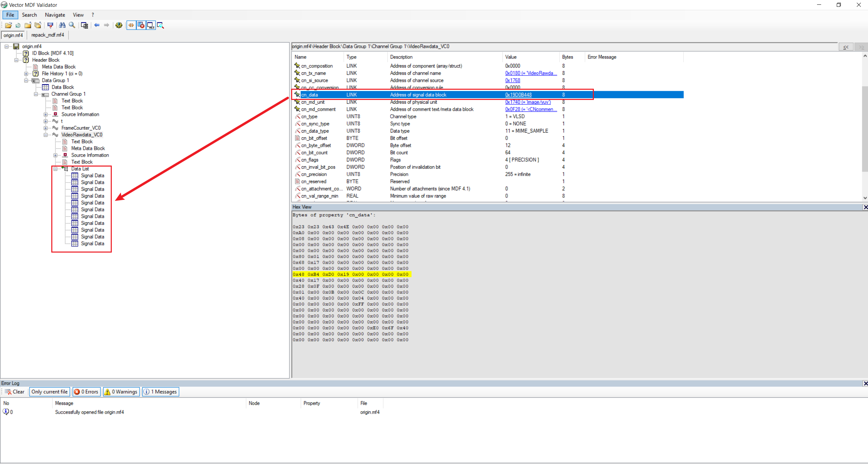The image size is (868, 464).
Task: Open an MDF file from disk
Action: click(8, 25)
